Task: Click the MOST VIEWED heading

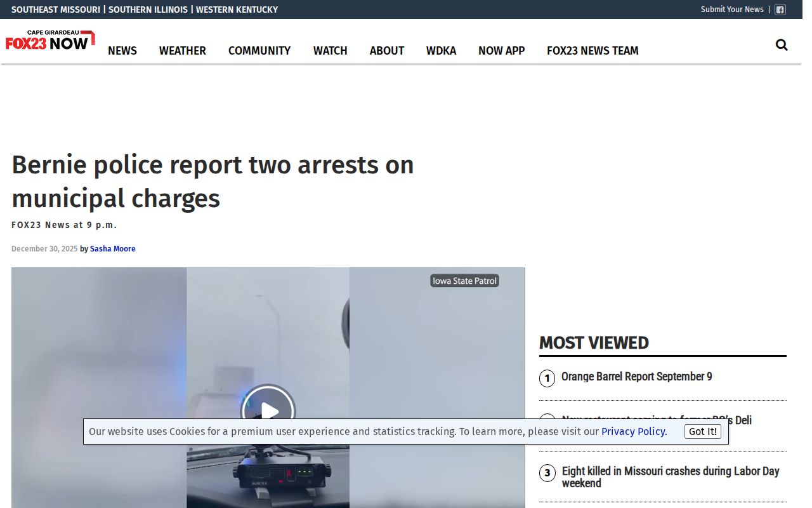Action: [594, 343]
